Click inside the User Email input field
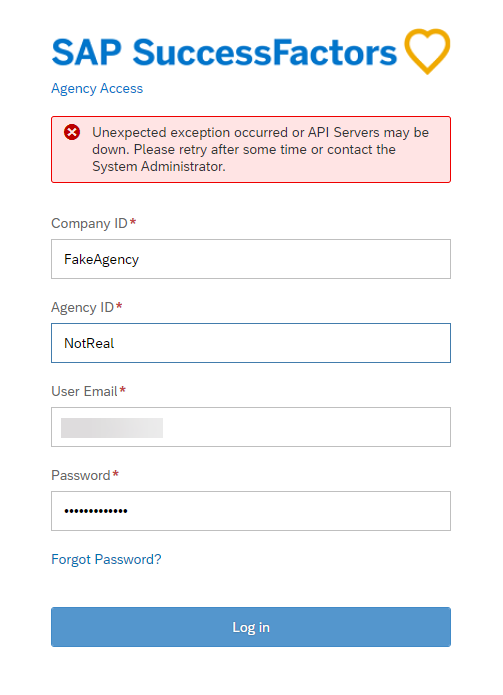The width and height of the screenshot is (503, 695). 251,427
